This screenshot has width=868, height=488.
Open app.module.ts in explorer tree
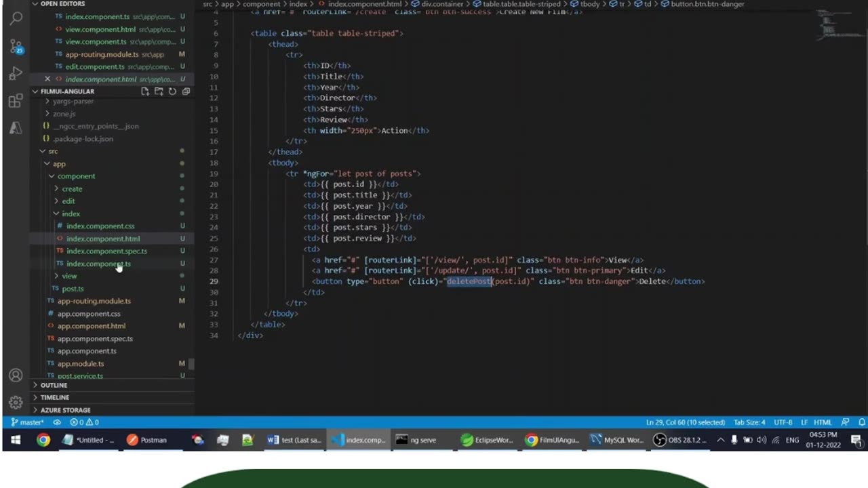click(81, 364)
